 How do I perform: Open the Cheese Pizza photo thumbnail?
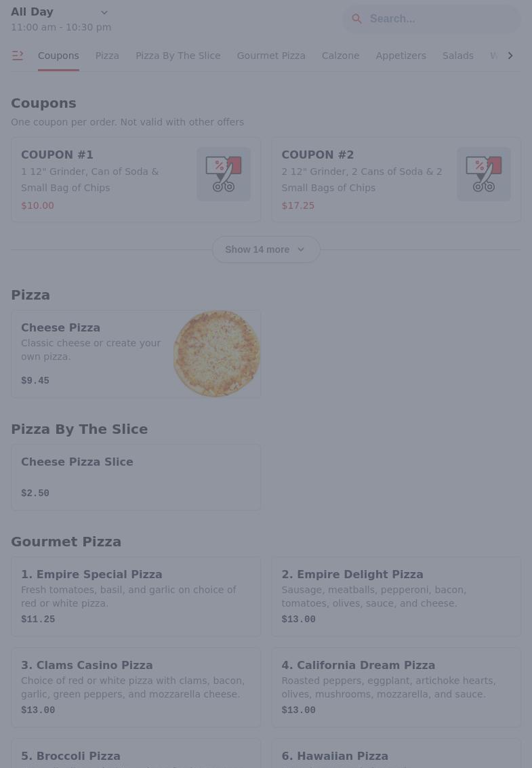(217, 354)
